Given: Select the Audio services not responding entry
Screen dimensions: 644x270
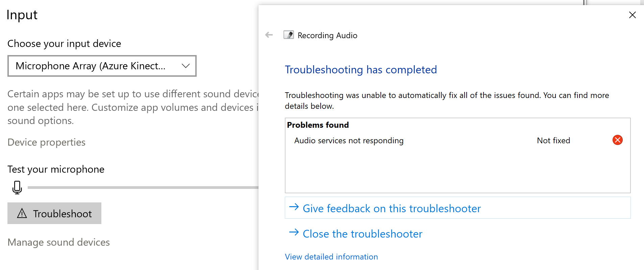Looking at the screenshot, I should click(348, 140).
